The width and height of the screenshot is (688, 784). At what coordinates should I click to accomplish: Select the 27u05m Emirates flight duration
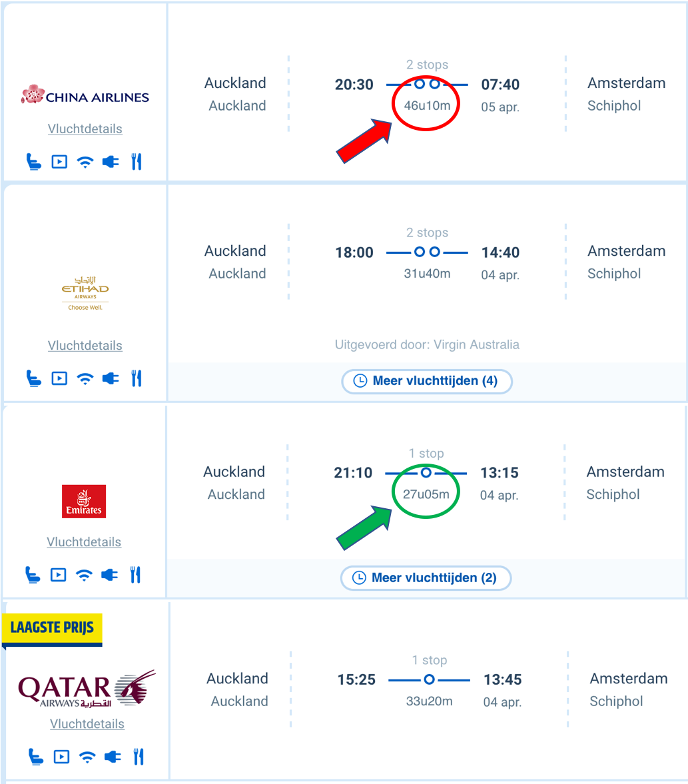[x=426, y=494]
